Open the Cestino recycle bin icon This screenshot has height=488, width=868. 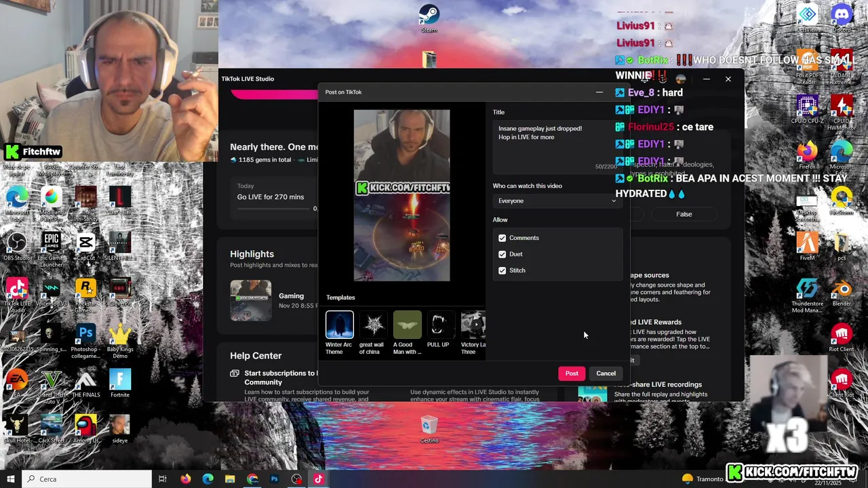click(429, 430)
